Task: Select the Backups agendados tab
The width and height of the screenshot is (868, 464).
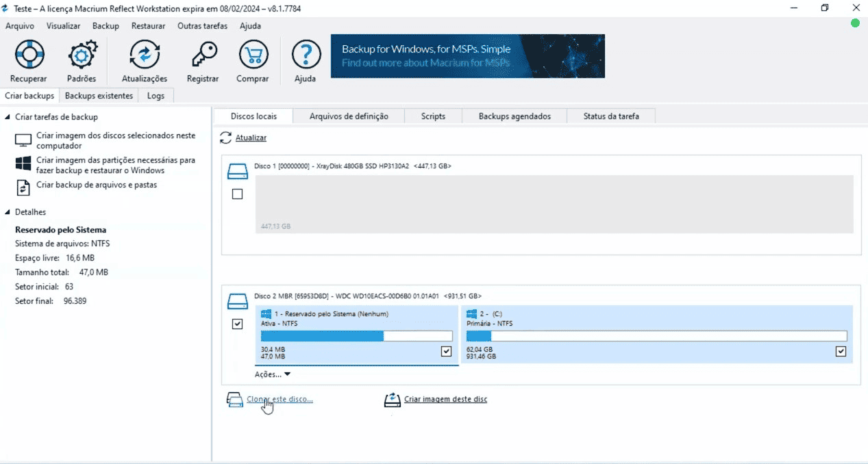Action: coord(514,116)
